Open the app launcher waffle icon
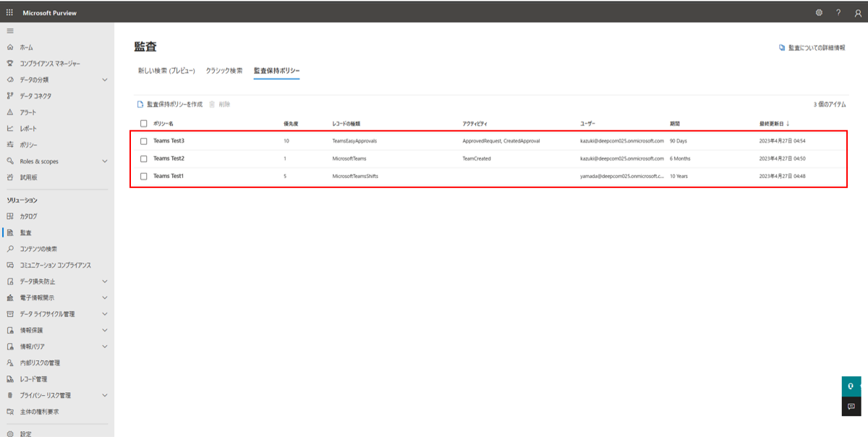This screenshot has width=868, height=437. [9, 12]
